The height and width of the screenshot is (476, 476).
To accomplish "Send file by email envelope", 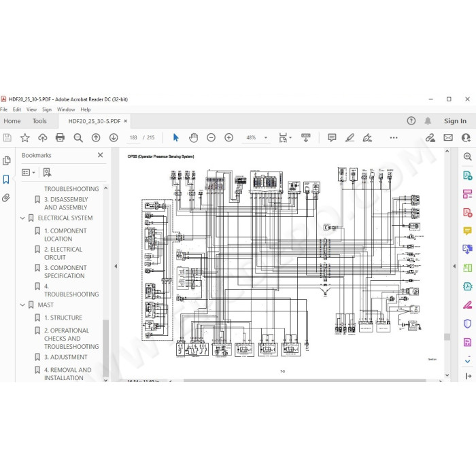I will coord(448,138).
